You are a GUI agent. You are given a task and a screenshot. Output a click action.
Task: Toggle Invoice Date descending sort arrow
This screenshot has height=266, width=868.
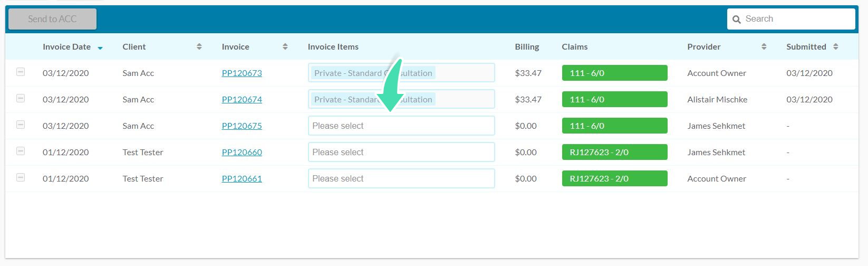tap(100, 48)
